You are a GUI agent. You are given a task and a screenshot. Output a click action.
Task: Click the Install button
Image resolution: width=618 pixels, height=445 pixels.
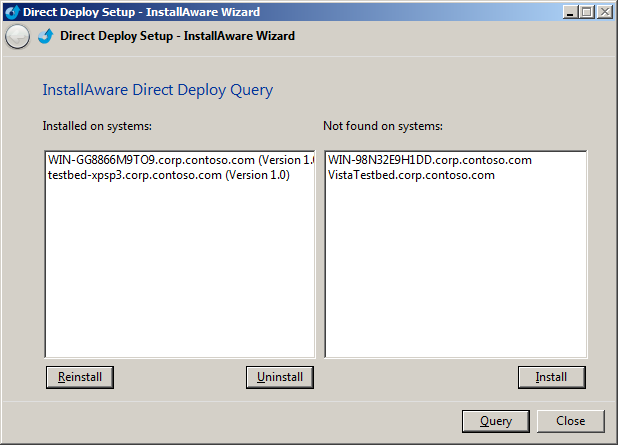click(x=552, y=377)
